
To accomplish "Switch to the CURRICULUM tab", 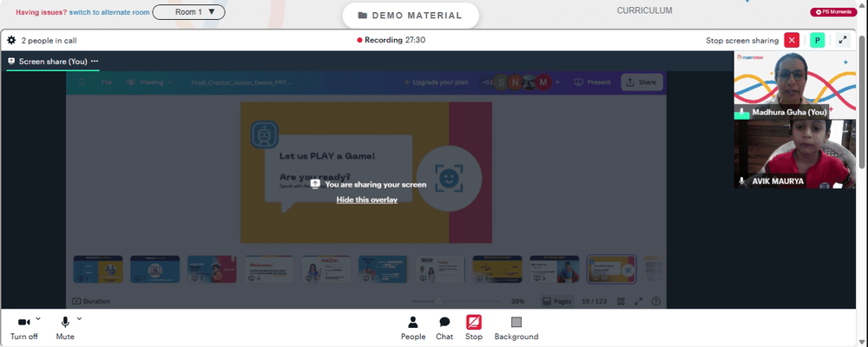I will [x=644, y=10].
